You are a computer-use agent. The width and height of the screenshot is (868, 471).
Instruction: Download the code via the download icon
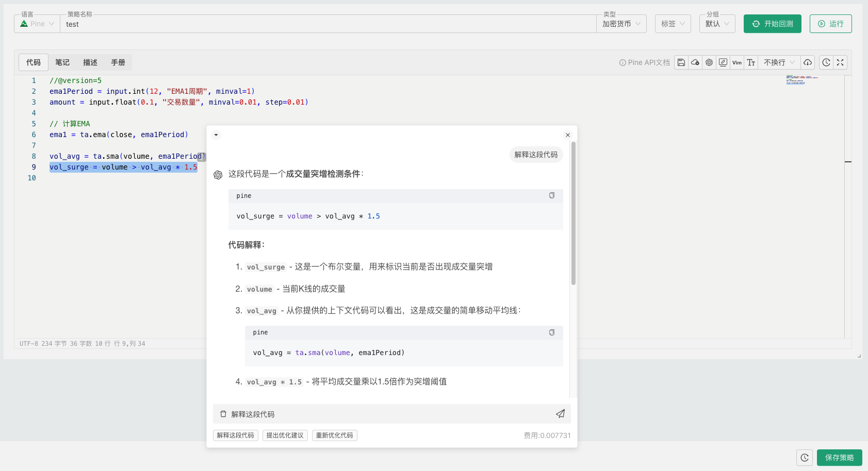point(808,62)
